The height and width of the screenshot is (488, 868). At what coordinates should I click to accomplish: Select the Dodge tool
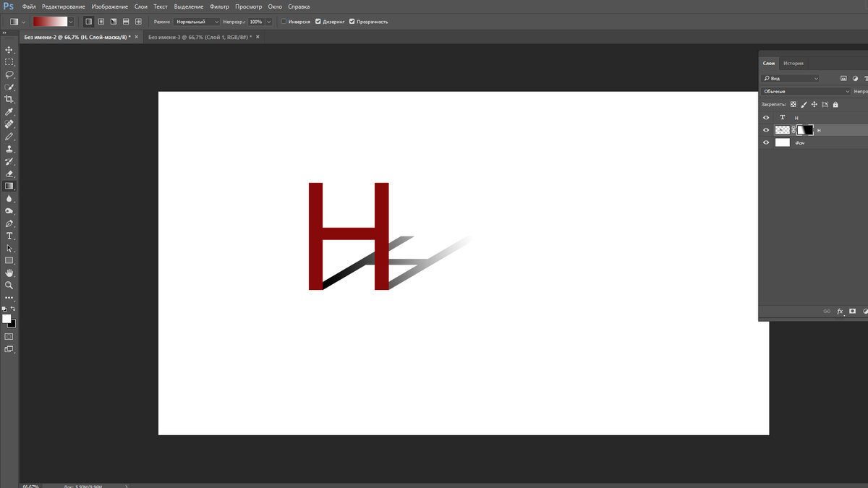point(9,211)
